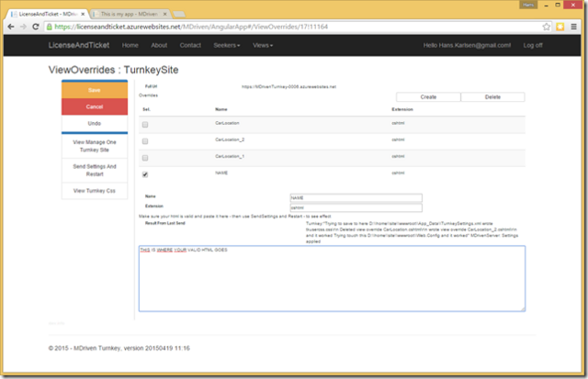Click the Extension column header
This screenshot has height=379, width=588.
point(402,109)
